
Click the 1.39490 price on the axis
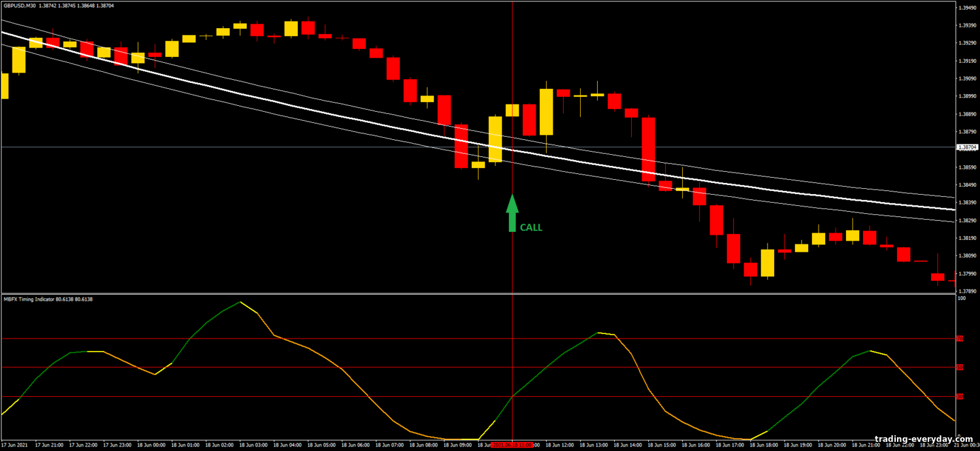[967, 8]
